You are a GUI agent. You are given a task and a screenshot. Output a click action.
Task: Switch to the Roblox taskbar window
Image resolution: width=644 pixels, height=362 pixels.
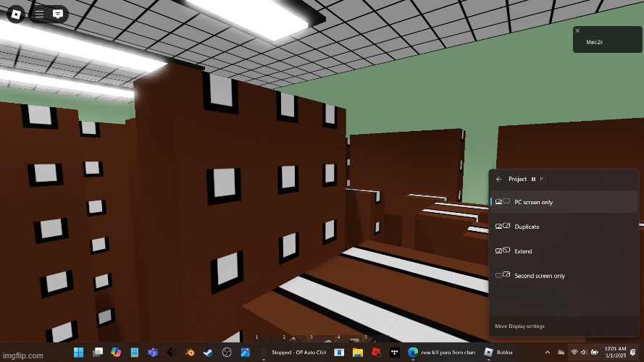pos(498,352)
